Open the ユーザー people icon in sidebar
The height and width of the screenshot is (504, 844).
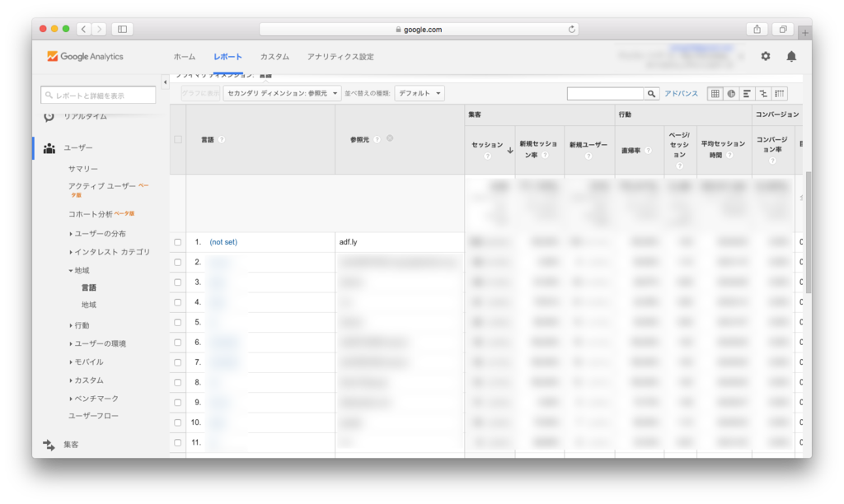pyautogui.click(x=49, y=148)
